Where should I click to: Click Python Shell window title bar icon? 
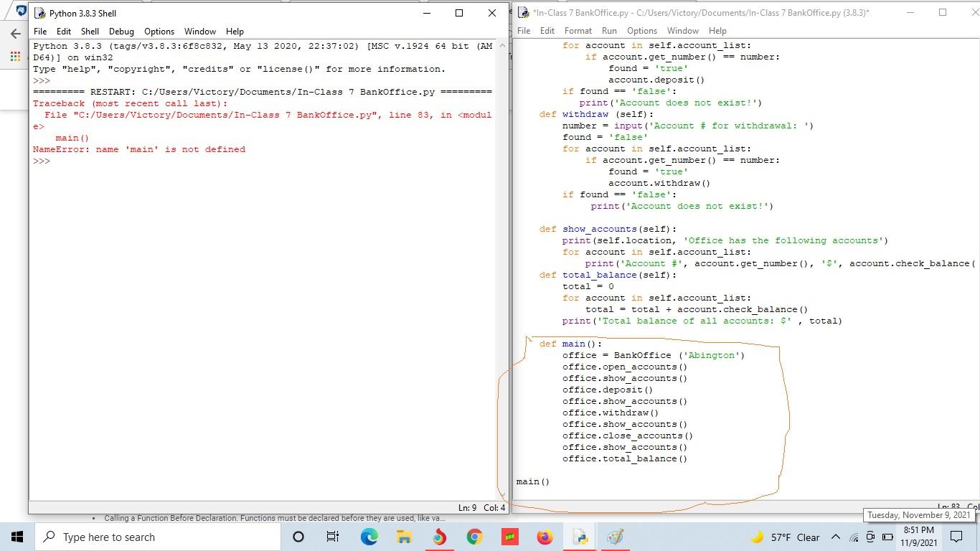pos(39,13)
